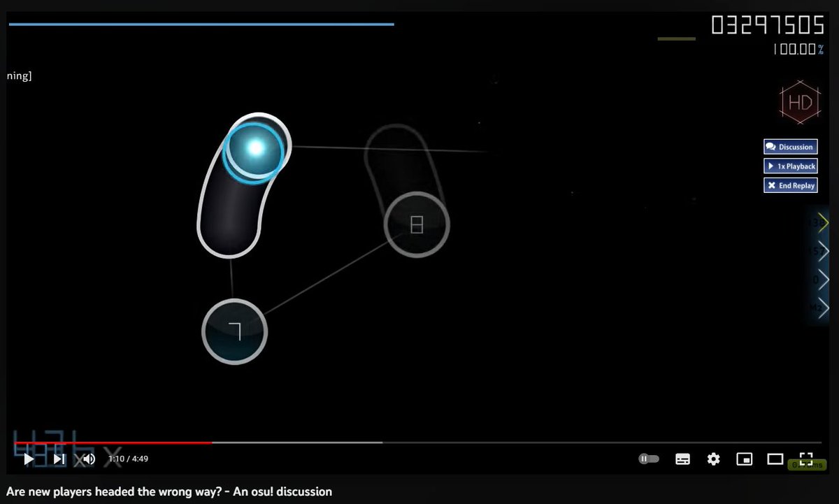Click the HD hidden mod icon

pos(800,103)
